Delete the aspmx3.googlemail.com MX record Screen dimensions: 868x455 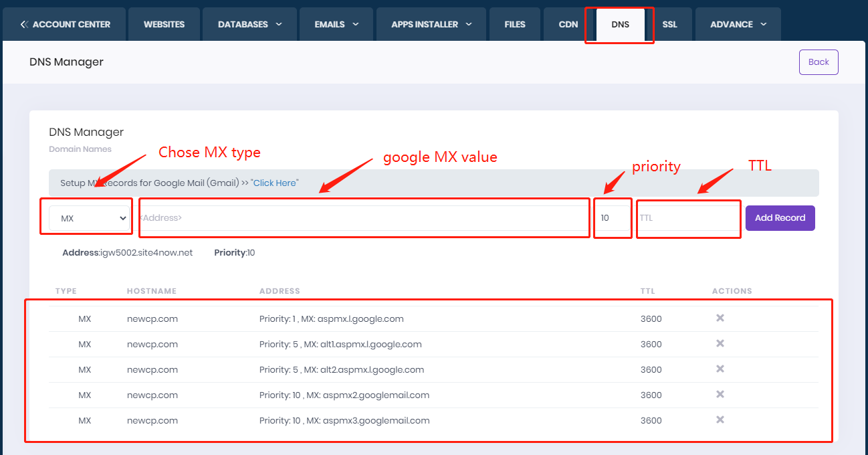[720, 420]
